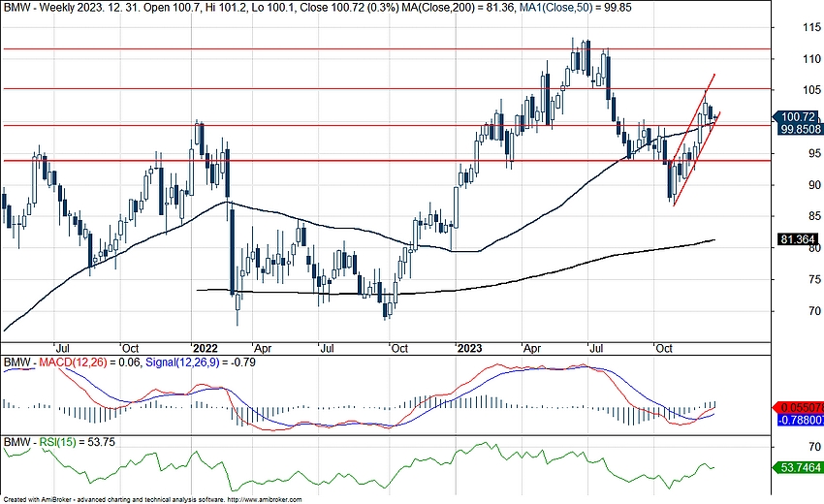Click the 90 price axis label

(814, 185)
